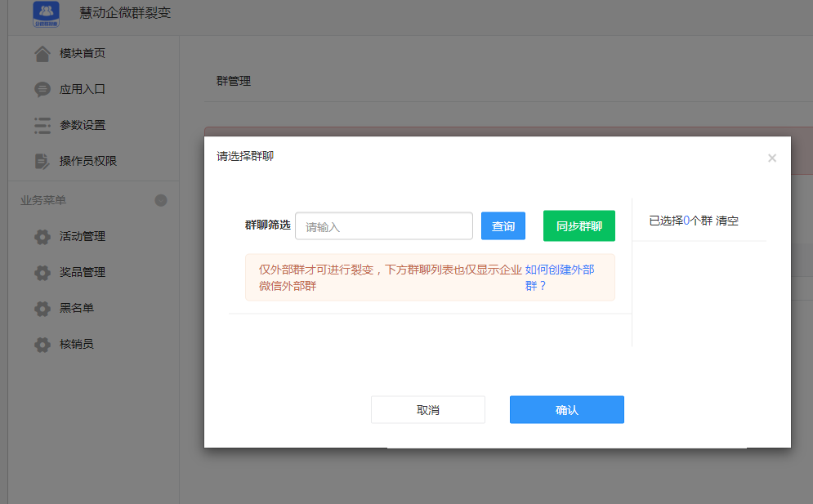Click the chat bubble icon next to 应用入口

pos(42,89)
